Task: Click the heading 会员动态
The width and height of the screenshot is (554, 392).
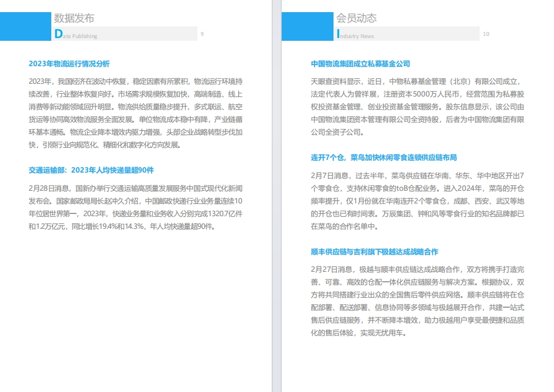Action: (356, 18)
